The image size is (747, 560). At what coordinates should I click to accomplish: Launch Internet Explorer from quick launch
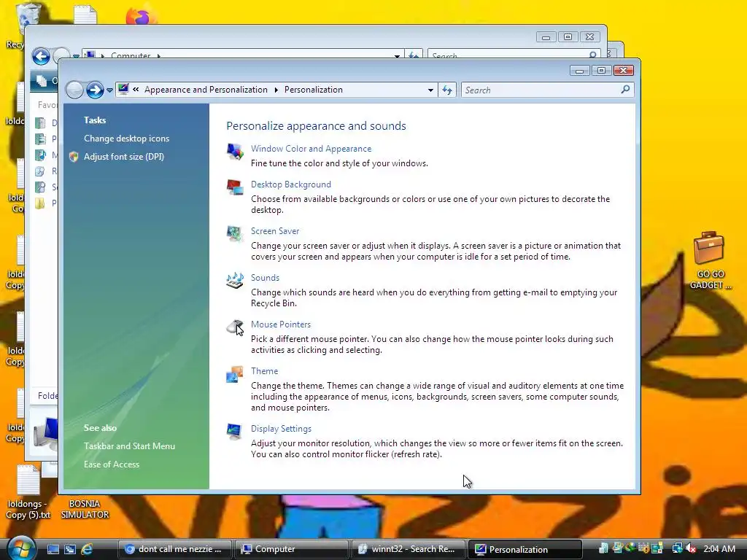click(87, 549)
